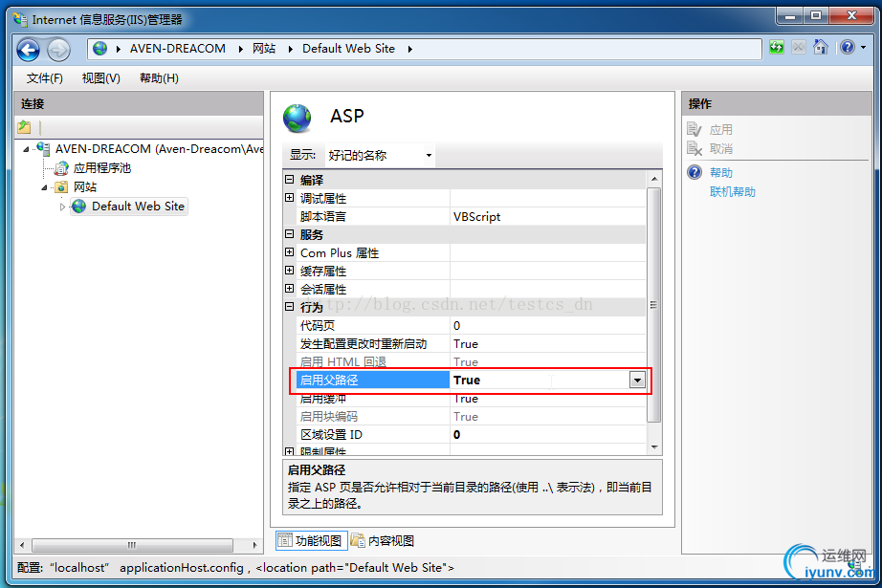Open the 帮助(H) menu
882x588 pixels.
159,78
